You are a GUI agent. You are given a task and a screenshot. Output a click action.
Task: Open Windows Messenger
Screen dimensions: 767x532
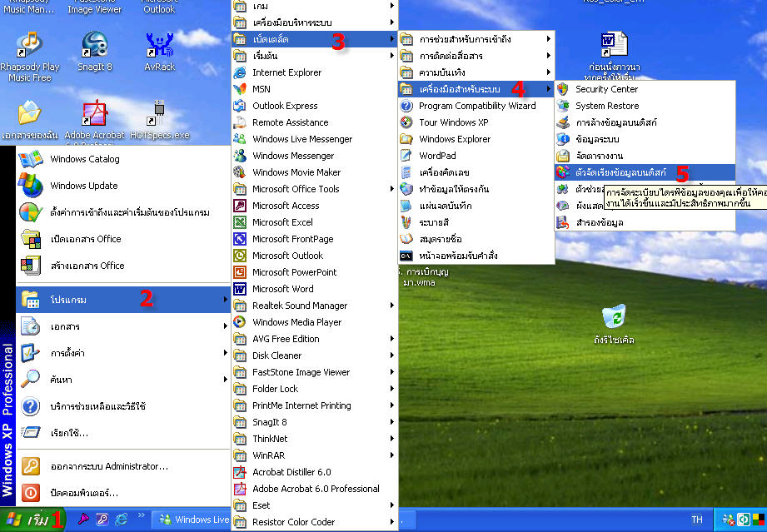(x=315, y=156)
